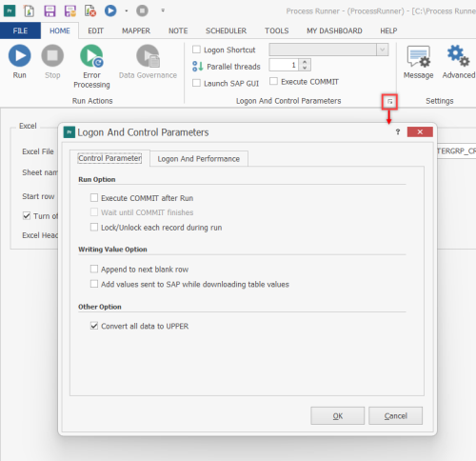Click the Parallel threads icon
The image size is (476, 461).
coord(197,67)
